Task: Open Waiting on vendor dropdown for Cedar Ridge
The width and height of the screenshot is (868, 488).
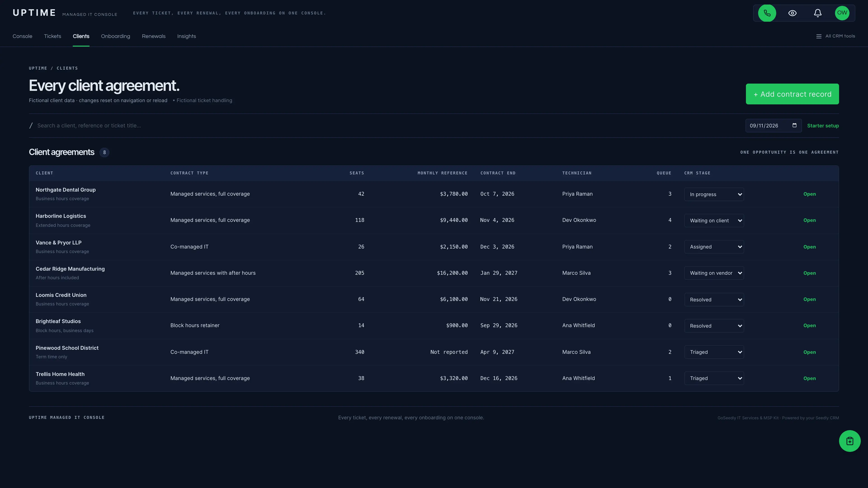Action: (x=714, y=273)
